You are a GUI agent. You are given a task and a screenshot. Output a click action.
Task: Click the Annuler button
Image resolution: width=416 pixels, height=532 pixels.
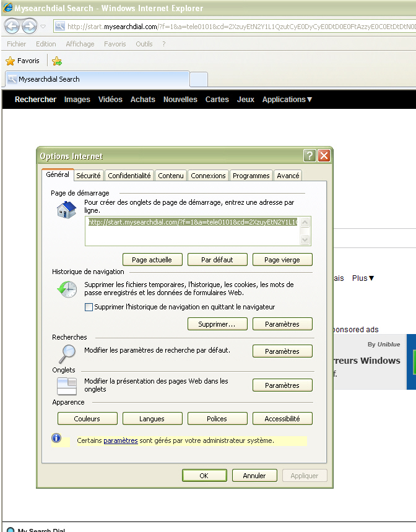pos(254,476)
